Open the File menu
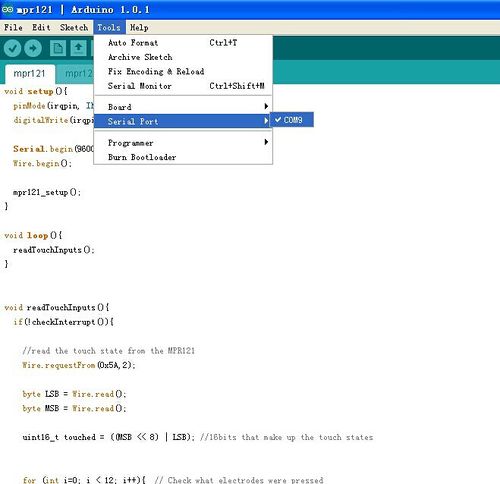500x484 pixels. pyautogui.click(x=13, y=27)
